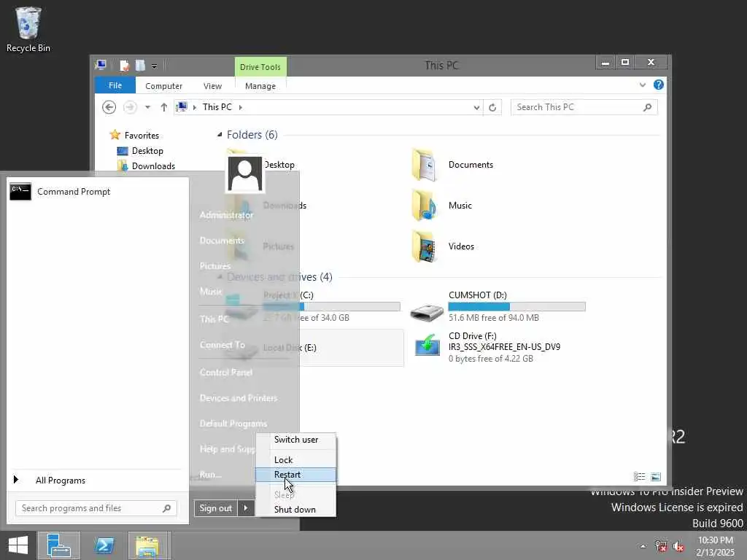Open the Manage ribbon tab
The image size is (747, 560).
coord(260,86)
